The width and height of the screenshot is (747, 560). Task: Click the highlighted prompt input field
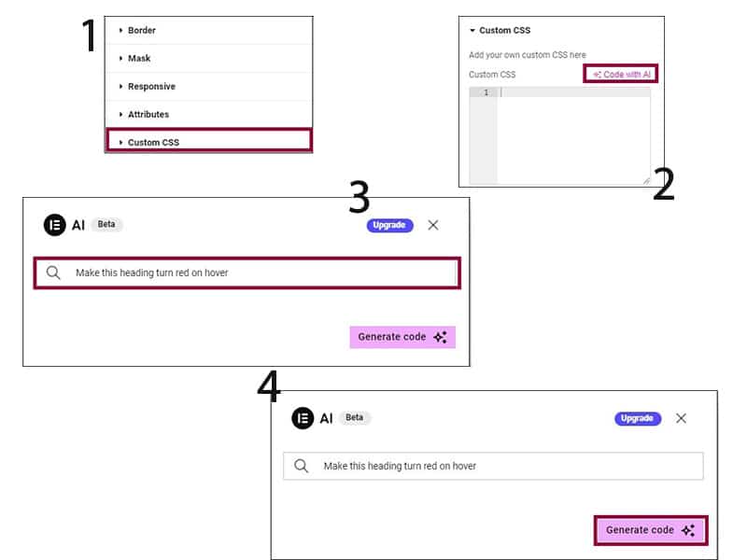tap(247, 273)
